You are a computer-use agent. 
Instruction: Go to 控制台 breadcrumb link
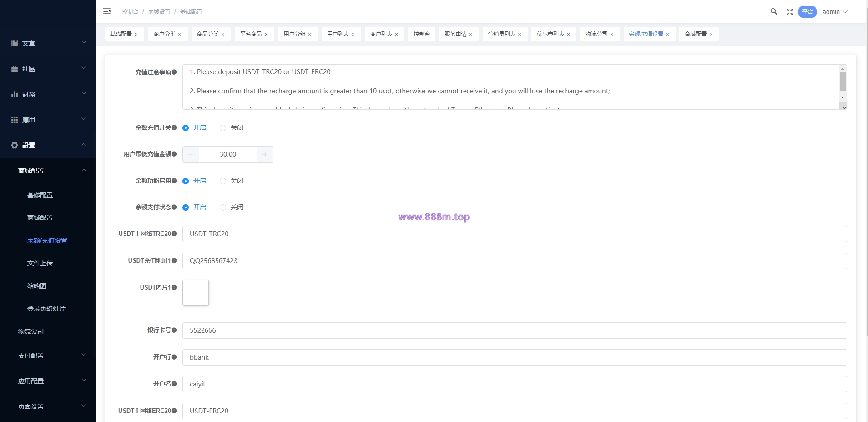click(x=130, y=12)
